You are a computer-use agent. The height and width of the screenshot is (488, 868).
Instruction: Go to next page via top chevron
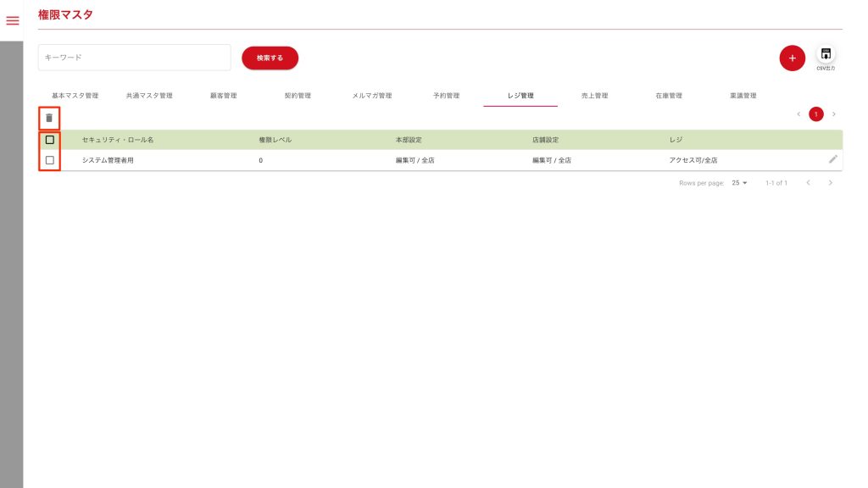[x=834, y=114]
